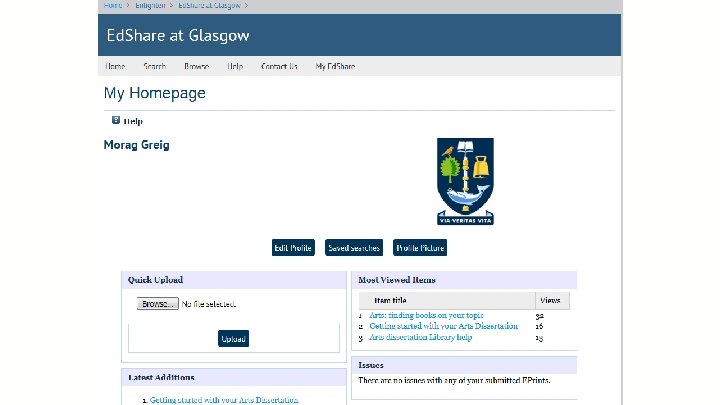This screenshot has width=720, height=405.
Task: Open the EdShare at Glasgow breadcrumb link
Action: (x=209, y=5)
